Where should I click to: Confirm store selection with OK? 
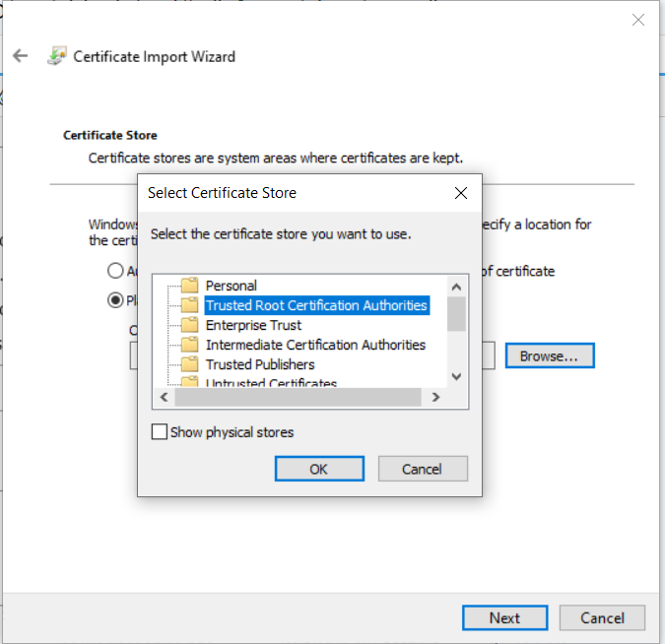pos(319,469)
